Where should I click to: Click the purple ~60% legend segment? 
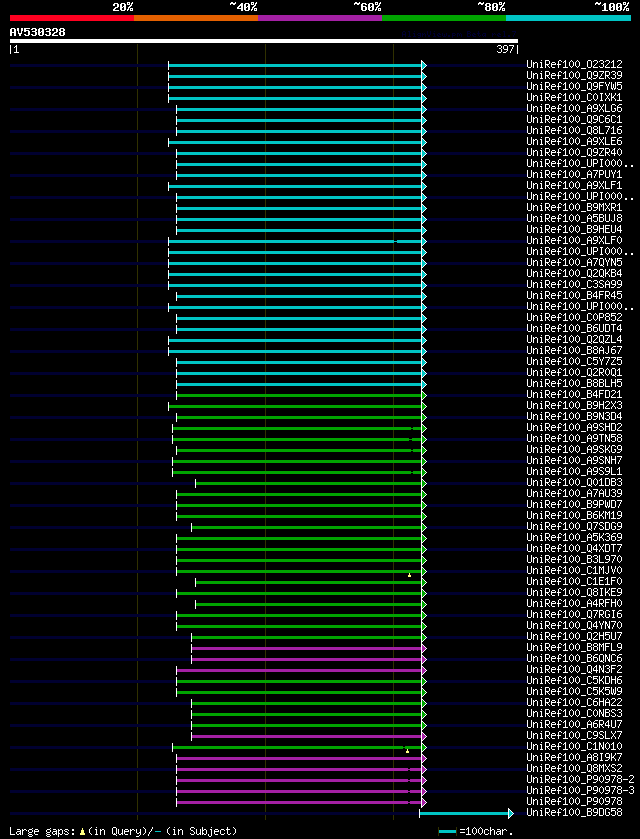[320, 18]
